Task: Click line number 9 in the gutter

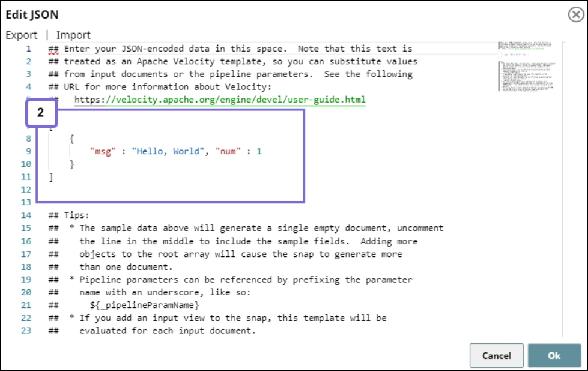Action: coord(28,151)
